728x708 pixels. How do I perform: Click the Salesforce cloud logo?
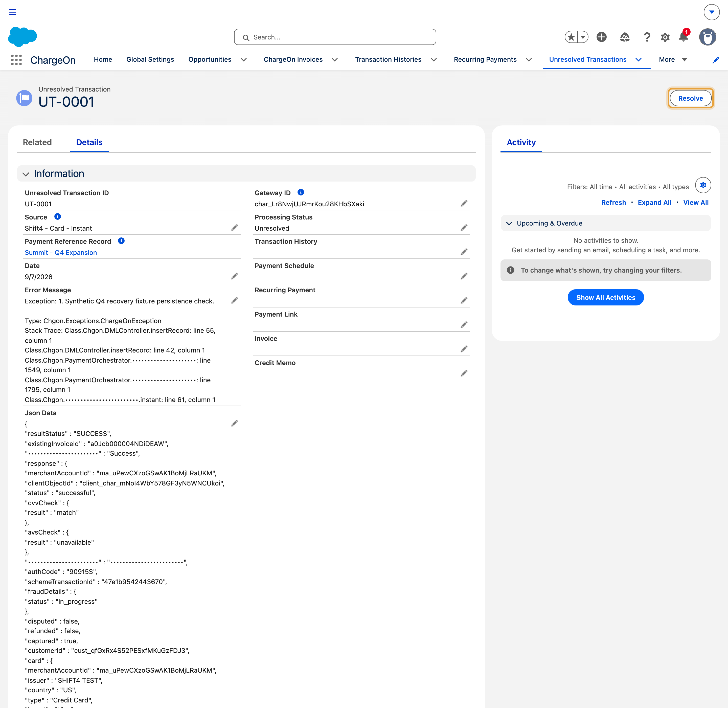[22, 37]
